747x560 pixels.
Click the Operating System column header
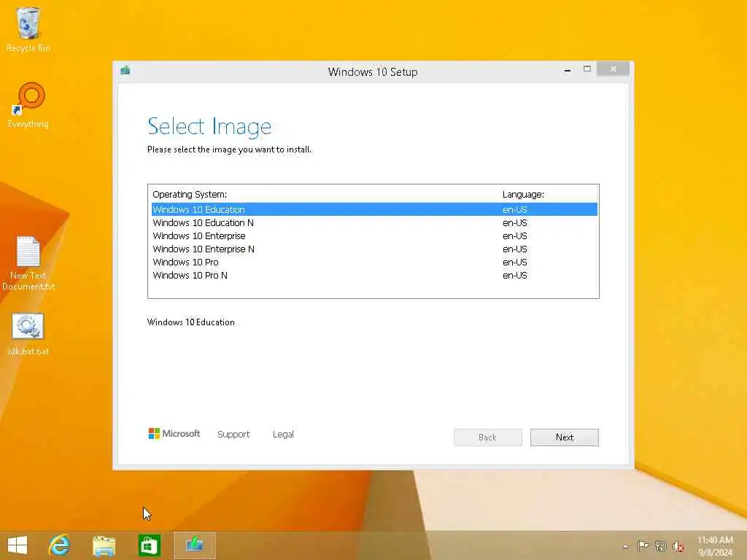tap(190, 194)
